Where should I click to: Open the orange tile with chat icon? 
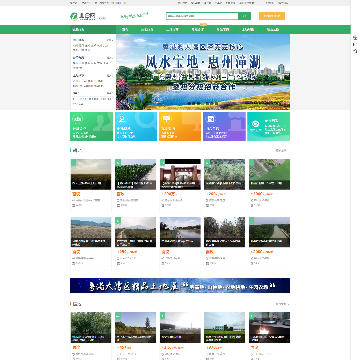(180, 126)
